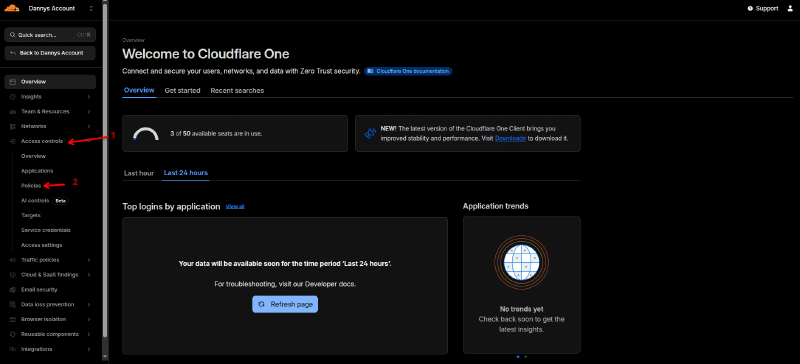
Task: Expand the Traffic policies chevron
Action: point(89,260)
